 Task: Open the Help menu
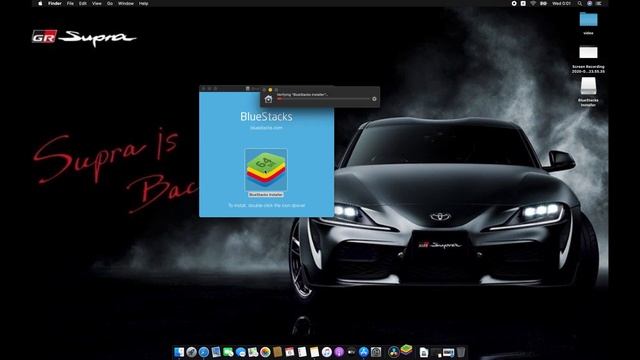pyautogui.click(x=143, y=3)
